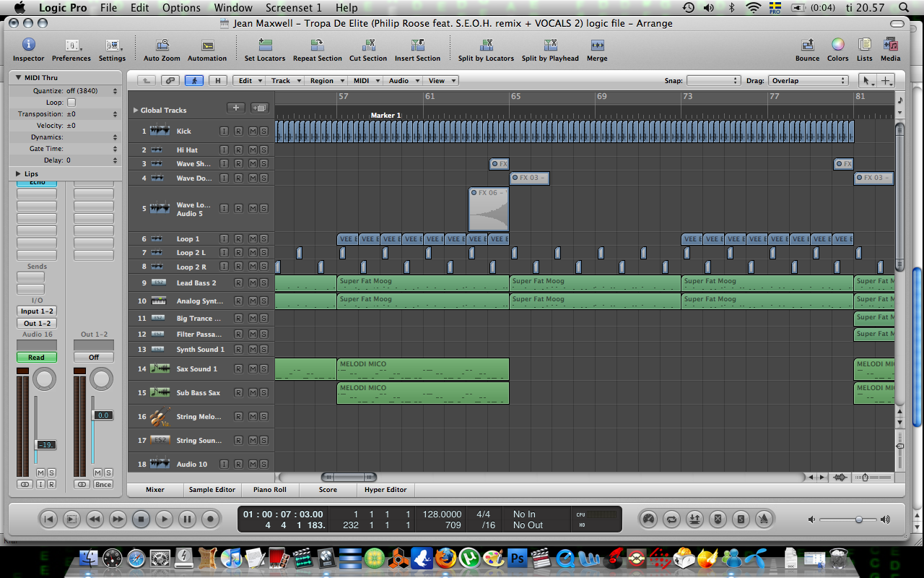The image size is (924, 578).
Task: Click the Read automation button
Action: [x=37, y=358]
